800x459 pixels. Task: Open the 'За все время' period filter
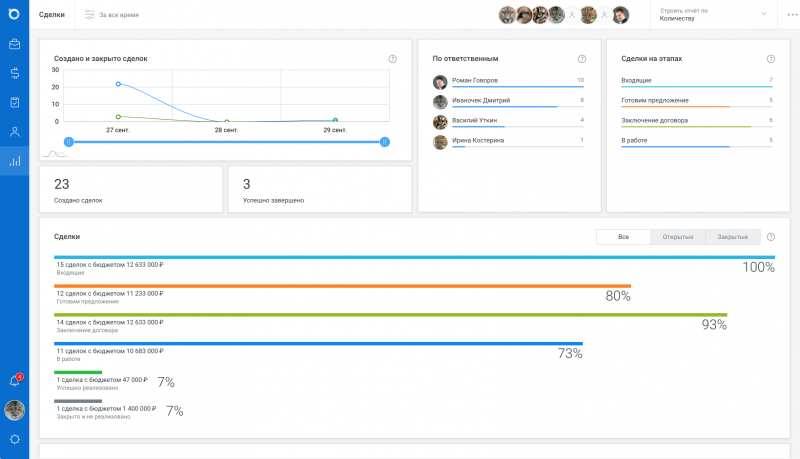[x=111, y=15]
